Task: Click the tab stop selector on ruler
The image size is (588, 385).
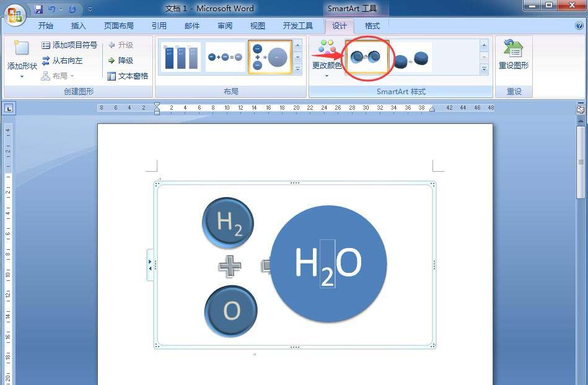Action: coord(9,108)
